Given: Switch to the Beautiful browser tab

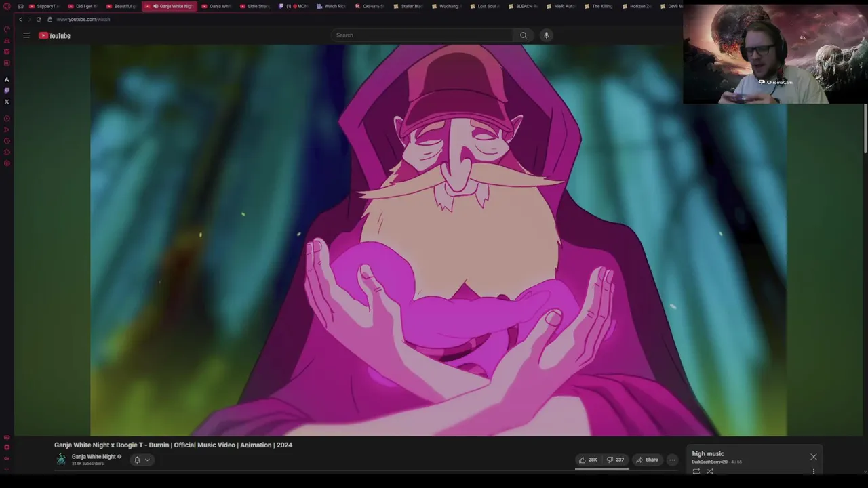Looking at the screenshot, I should 121,6.
